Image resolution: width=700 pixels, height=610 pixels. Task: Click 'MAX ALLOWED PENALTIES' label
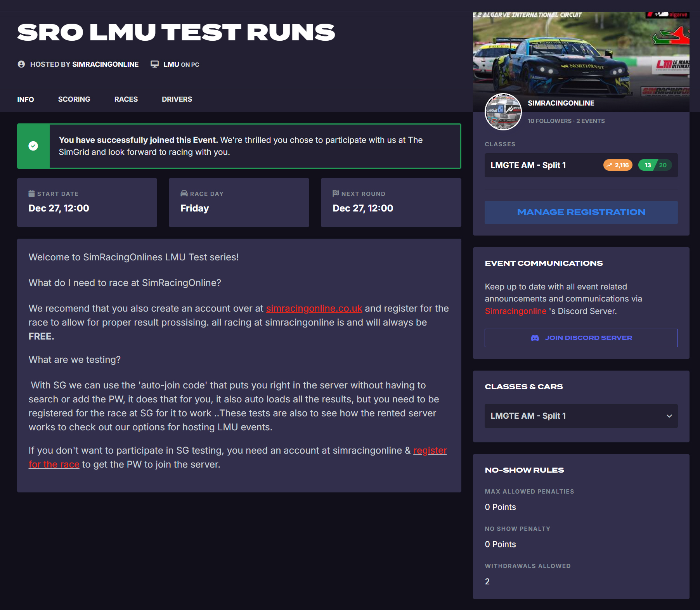(529, 492)
